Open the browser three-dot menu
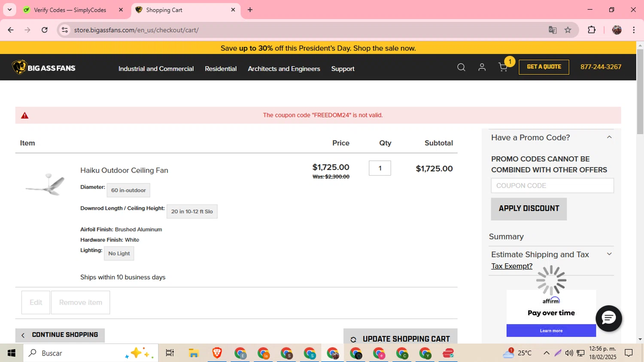 (x=634, y=30)
